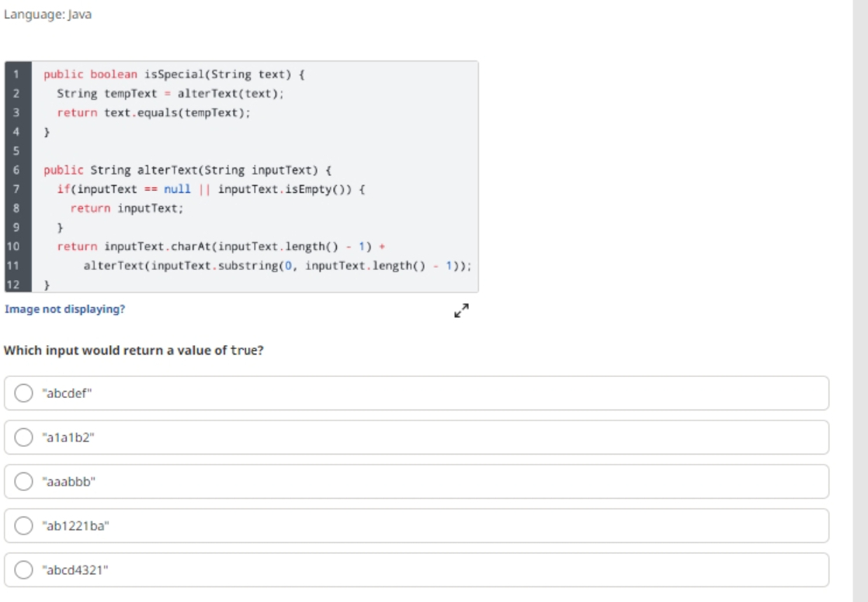Click the "Language: Java" label
Screen dimensions: 868x602
(x=47, y=15)
